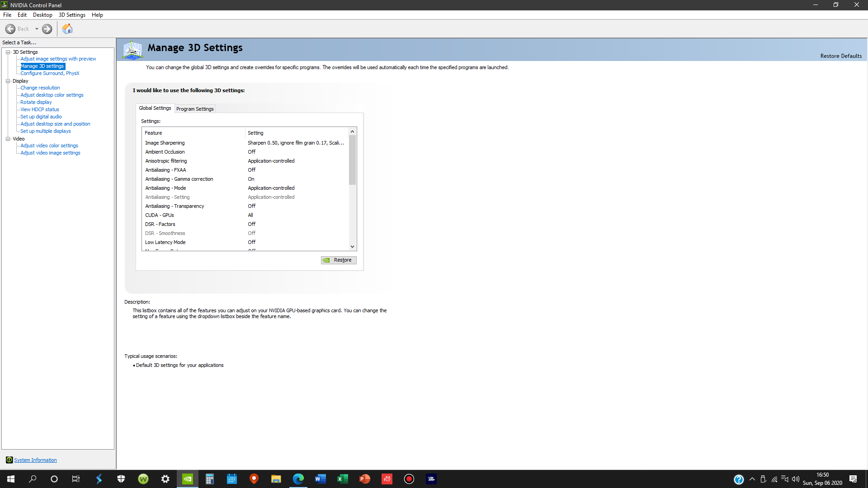Open Microsoft Edge from the taskbar

coord(298,479)
